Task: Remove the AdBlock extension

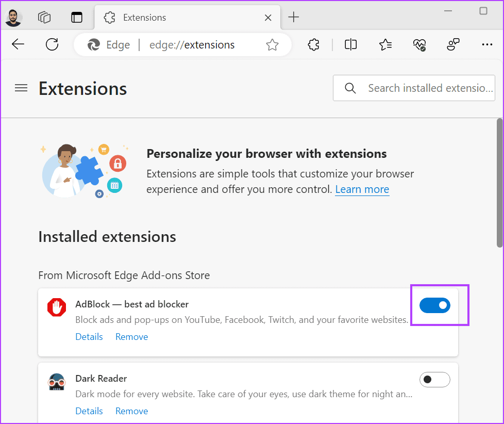Action: (x=132, y=337)
